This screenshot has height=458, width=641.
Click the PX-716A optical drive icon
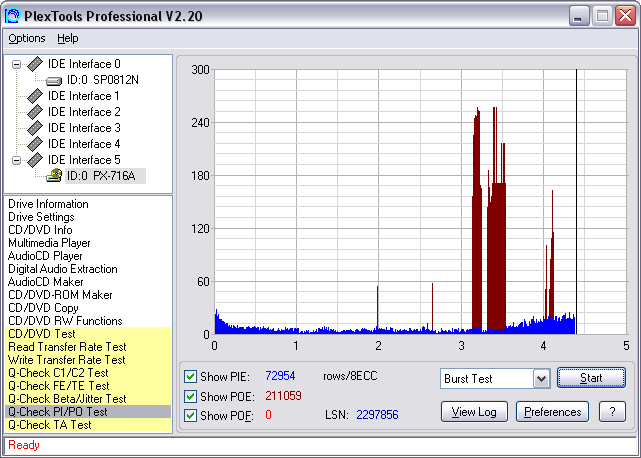point(54,175)
